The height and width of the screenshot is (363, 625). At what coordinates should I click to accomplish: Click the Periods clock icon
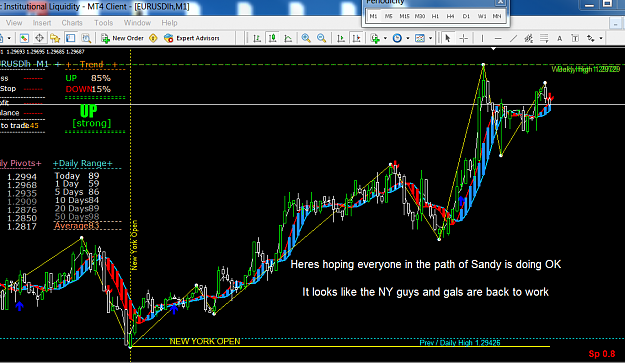(x=397, y=38)
